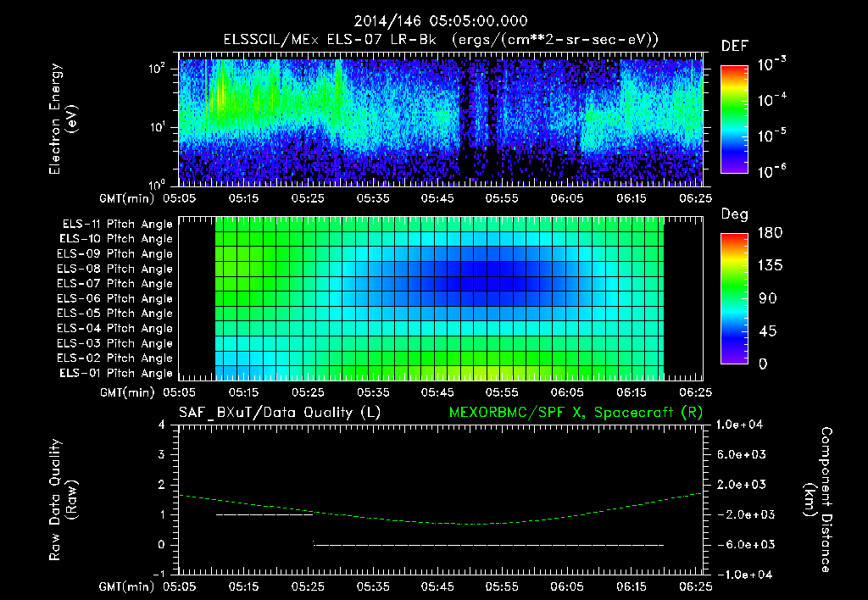Click the 180 label on Deg scale
Image resolution: width=868 pixels, height=600 pixels.
(770, 233)
